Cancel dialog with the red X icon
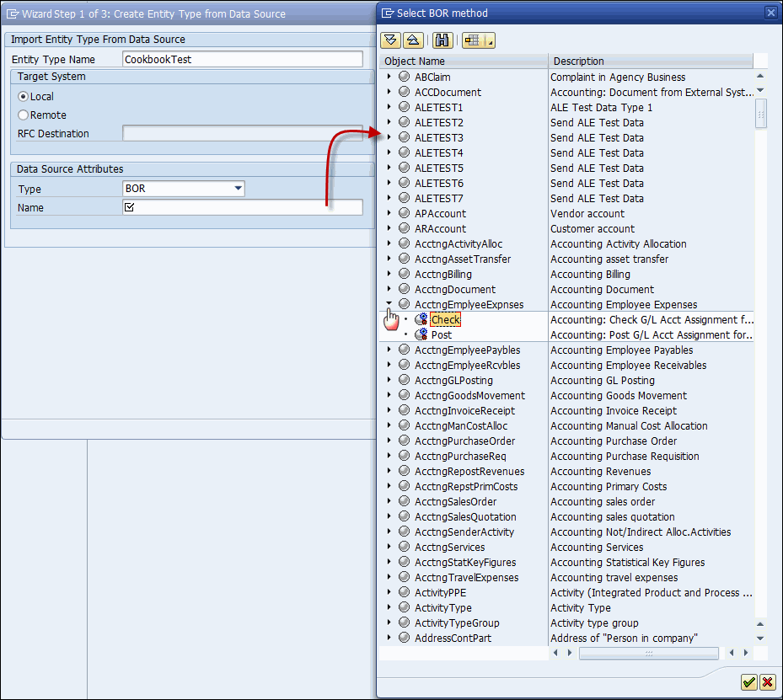This screenshot has width=783, height=700. [x=767, y=682]
